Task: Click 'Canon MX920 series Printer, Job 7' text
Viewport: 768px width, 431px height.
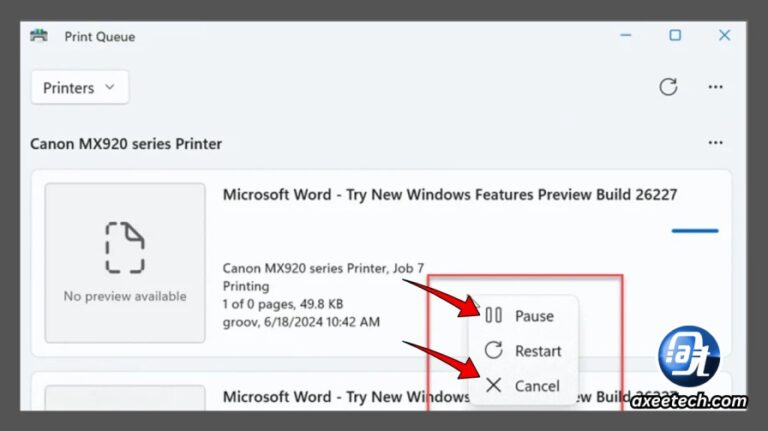Action: [323, 268]
